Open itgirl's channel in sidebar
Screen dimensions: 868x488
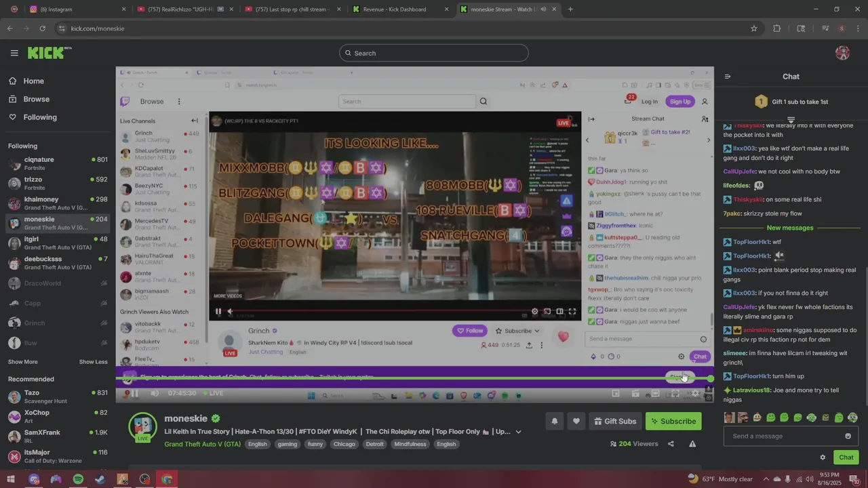click(58, 243)
